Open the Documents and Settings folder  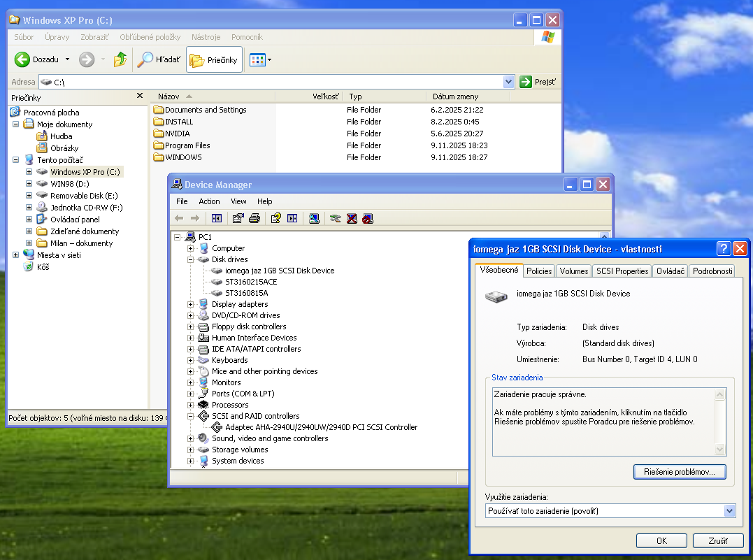206,110
